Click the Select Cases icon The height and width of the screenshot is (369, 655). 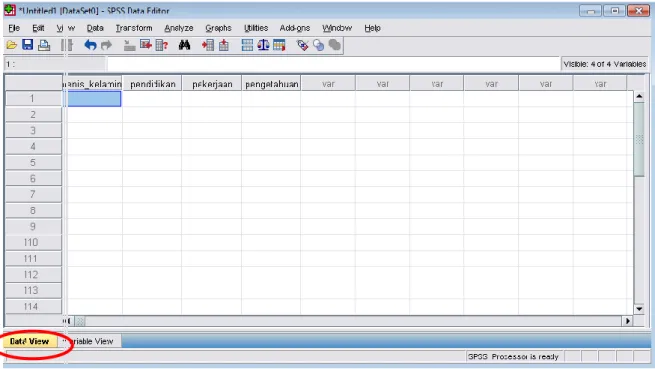[x=279, y=45]
